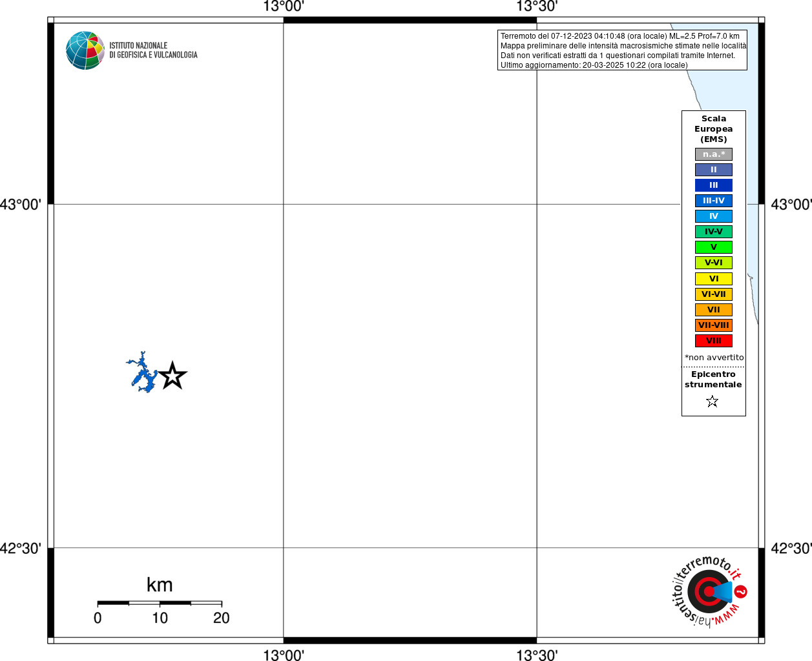Select the red VIII legend swatch
The image size is (812, 661).
click(714, 341)
